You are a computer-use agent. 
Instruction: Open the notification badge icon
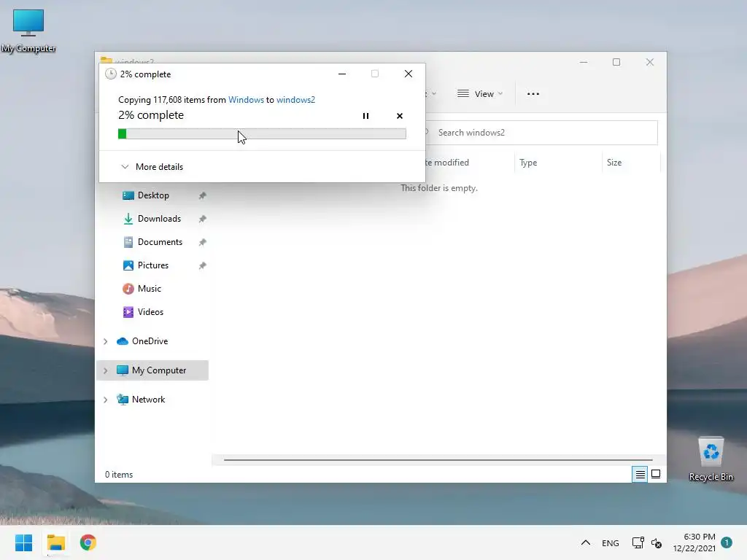click(727, 542)
